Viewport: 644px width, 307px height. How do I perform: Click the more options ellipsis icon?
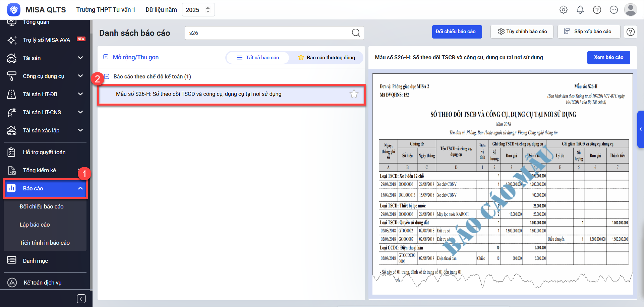[614, 10]
